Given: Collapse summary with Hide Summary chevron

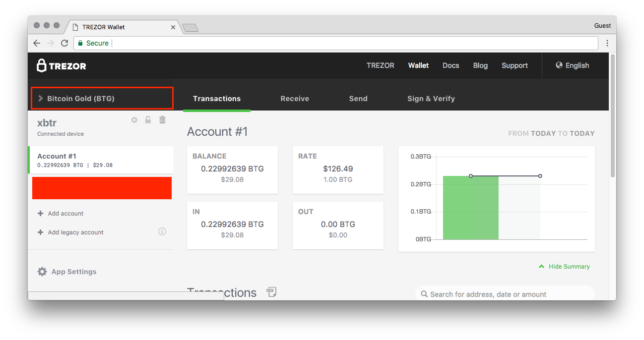Looking at the screenshot, I should (542, 266).
